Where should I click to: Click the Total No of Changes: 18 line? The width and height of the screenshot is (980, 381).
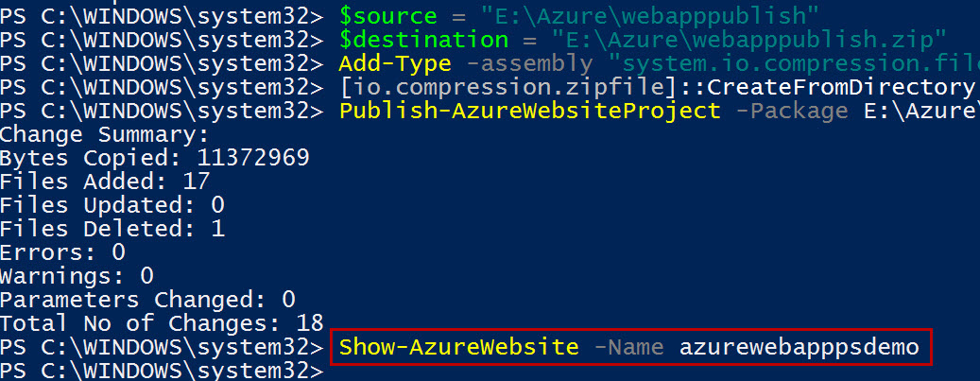(x=162, y=323)
